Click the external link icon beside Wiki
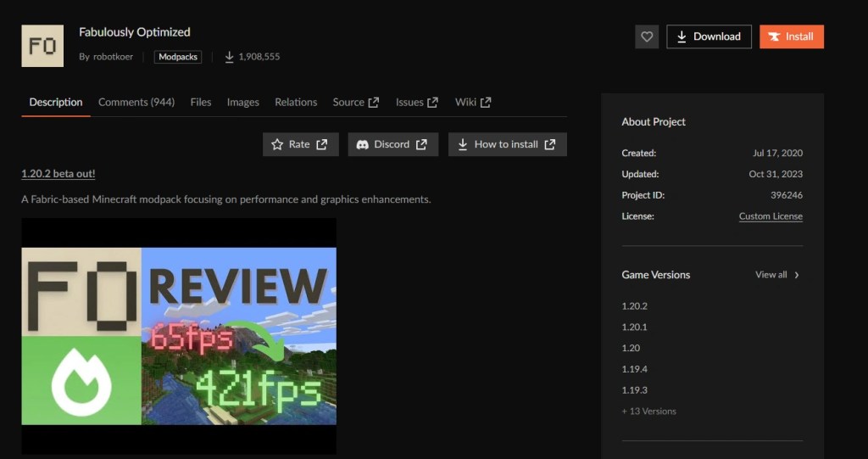Viewport: 868px width, 459px height. point(486,103)
